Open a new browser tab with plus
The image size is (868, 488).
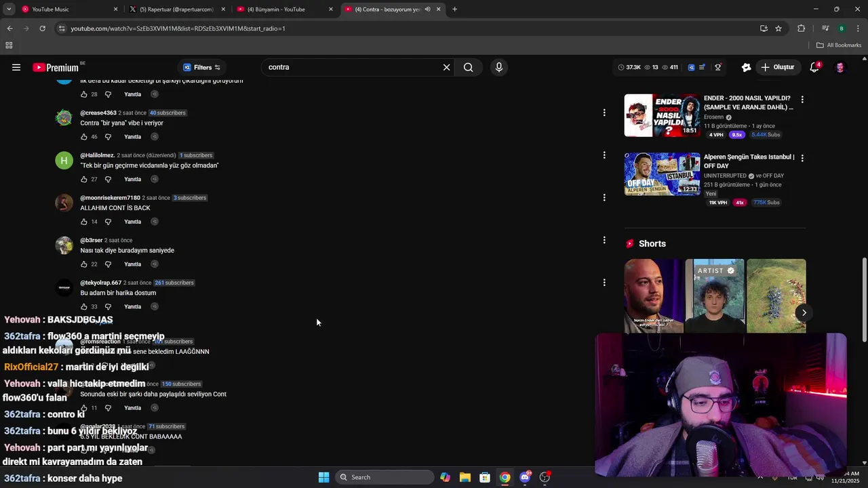454,9
